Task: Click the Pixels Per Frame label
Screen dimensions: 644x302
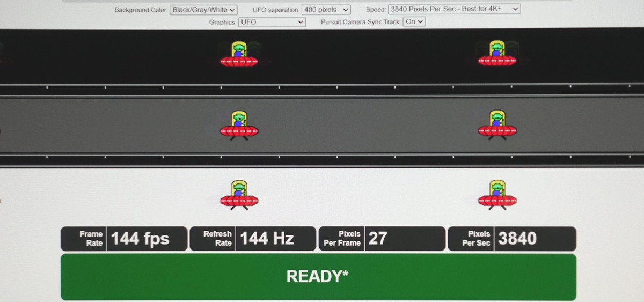Action: [x=342, y=239]
